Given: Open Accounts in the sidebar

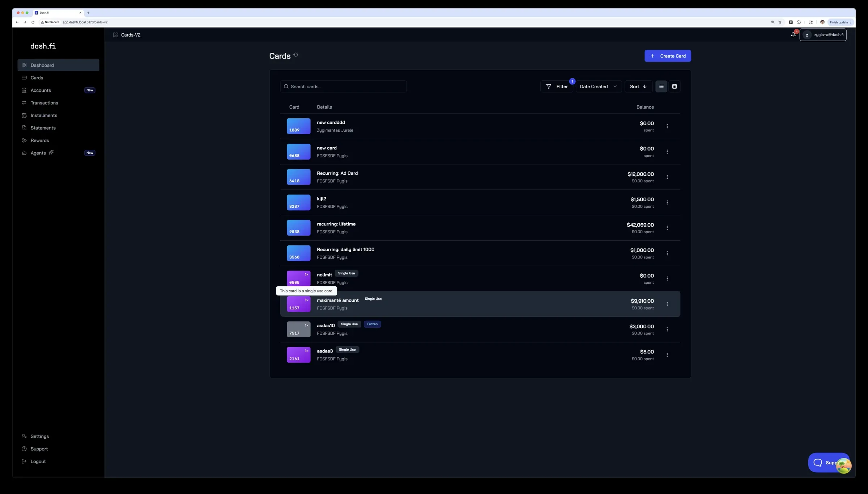Looking at the screenshot, I should (58, 90).
